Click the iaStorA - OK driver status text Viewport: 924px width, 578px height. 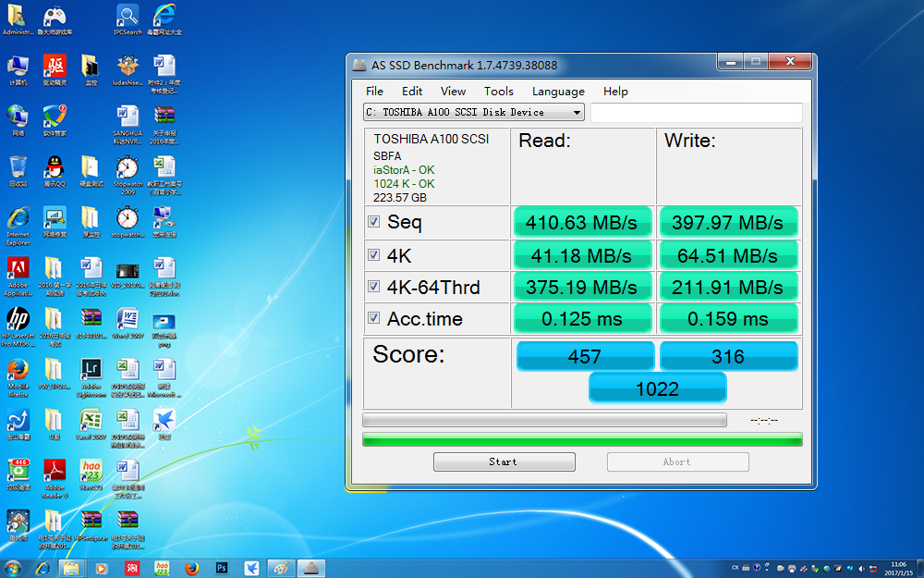404,170
